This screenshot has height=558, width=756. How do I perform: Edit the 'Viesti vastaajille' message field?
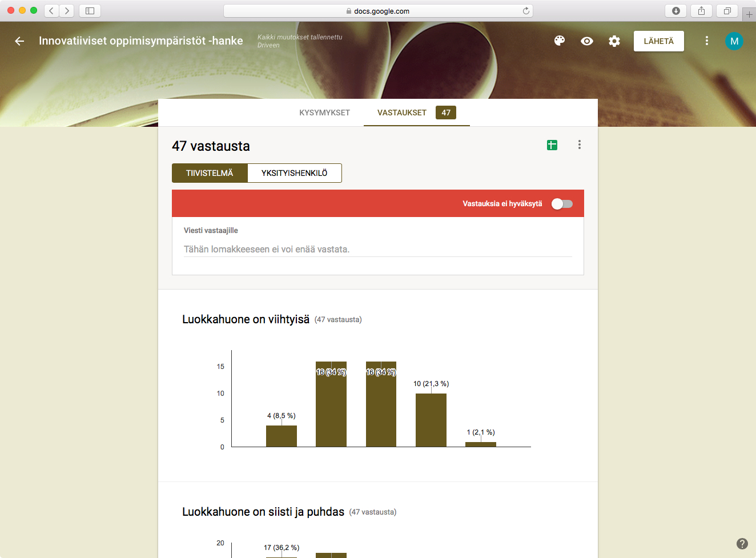[x=377, y=250]
